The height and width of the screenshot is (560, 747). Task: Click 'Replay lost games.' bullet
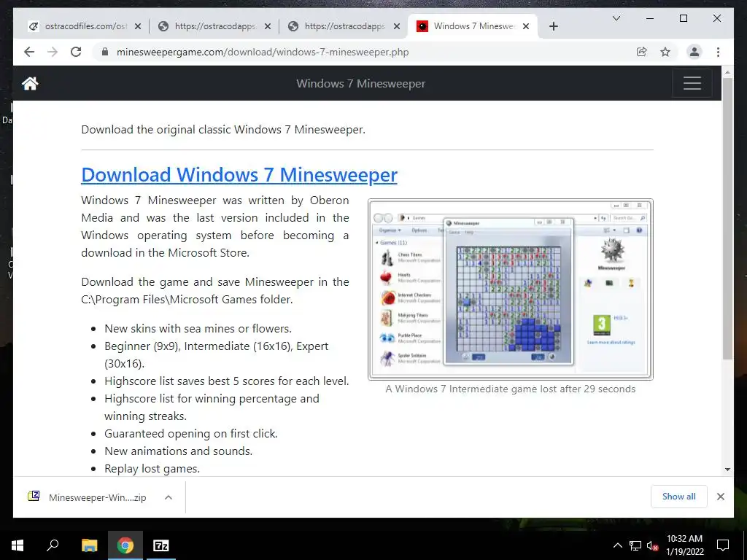[x=152, y=469]
